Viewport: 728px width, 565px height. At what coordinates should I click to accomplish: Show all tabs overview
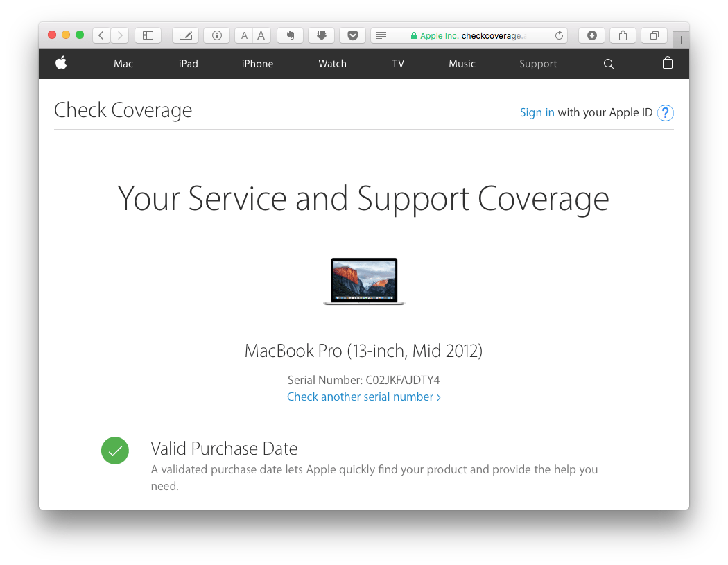click(655, 35)
